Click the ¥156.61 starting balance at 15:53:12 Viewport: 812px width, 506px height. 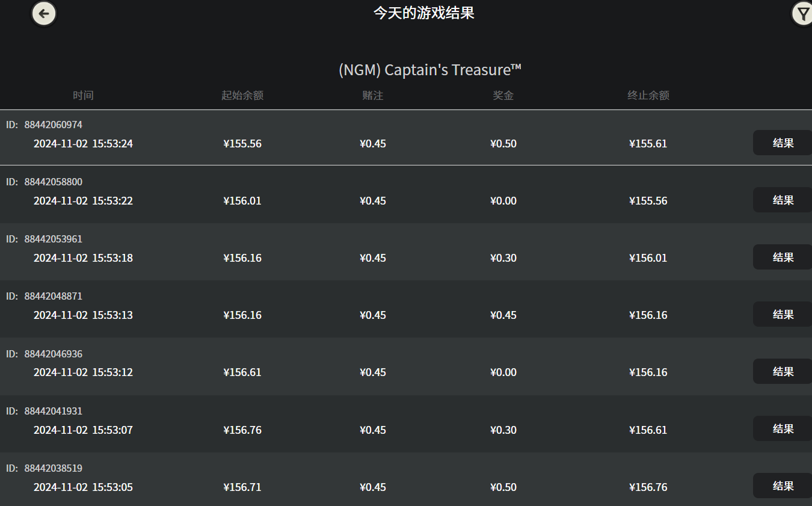pos(242,372)
